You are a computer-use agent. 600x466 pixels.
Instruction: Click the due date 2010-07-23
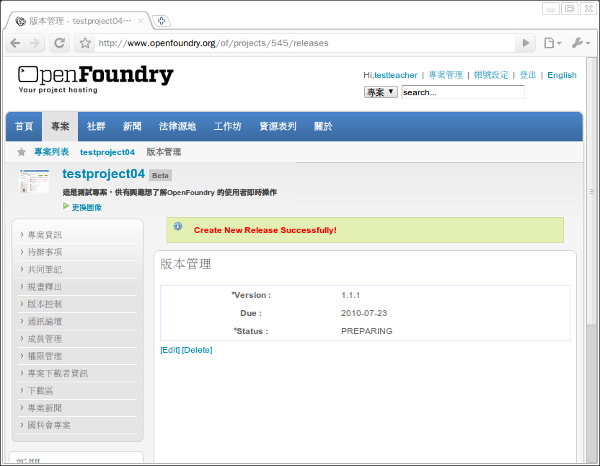click(x=364, y=313)
